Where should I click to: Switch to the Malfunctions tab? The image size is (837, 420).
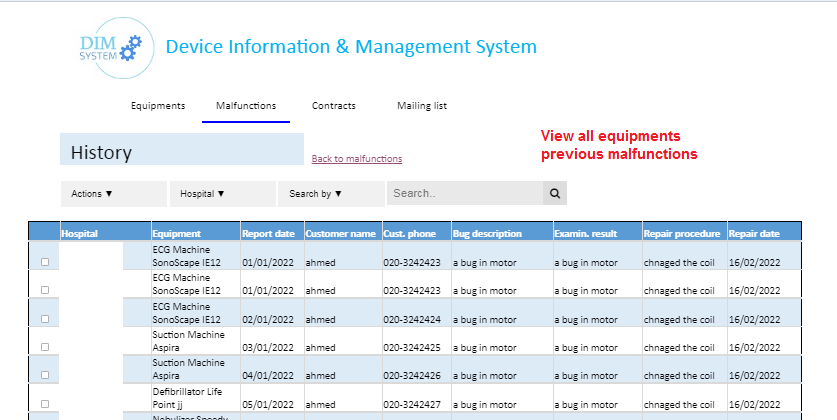coord(246,106)
